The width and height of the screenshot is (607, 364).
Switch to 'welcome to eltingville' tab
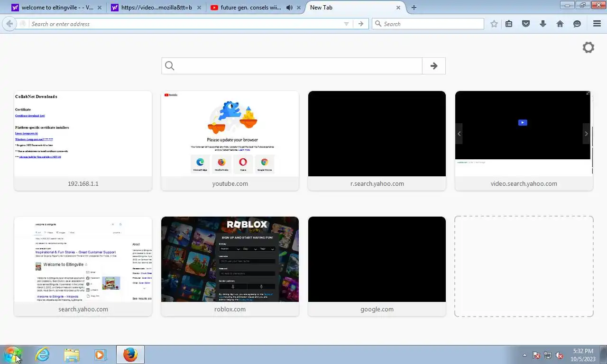(56, 8)
